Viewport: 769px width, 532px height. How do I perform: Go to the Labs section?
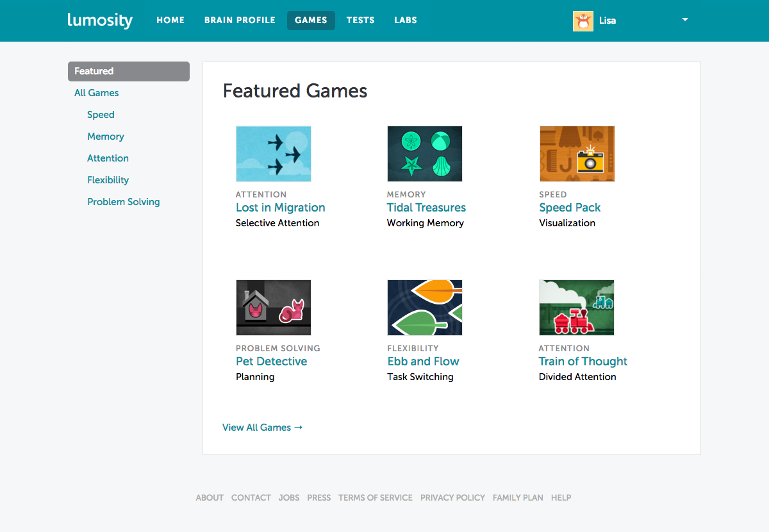406,21
